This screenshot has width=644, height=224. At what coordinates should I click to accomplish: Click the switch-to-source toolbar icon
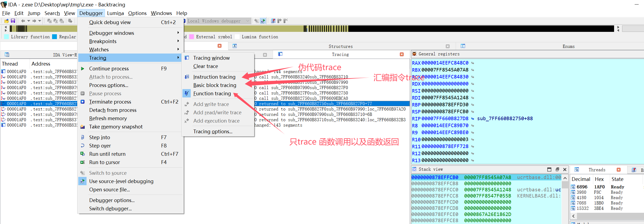pyautogui.click(x=257, y=21)
